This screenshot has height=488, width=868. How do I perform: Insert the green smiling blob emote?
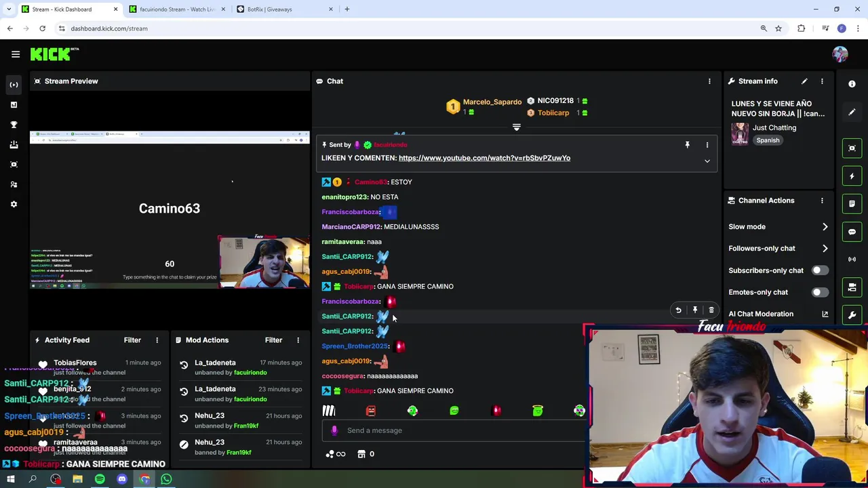click(454, 411)
